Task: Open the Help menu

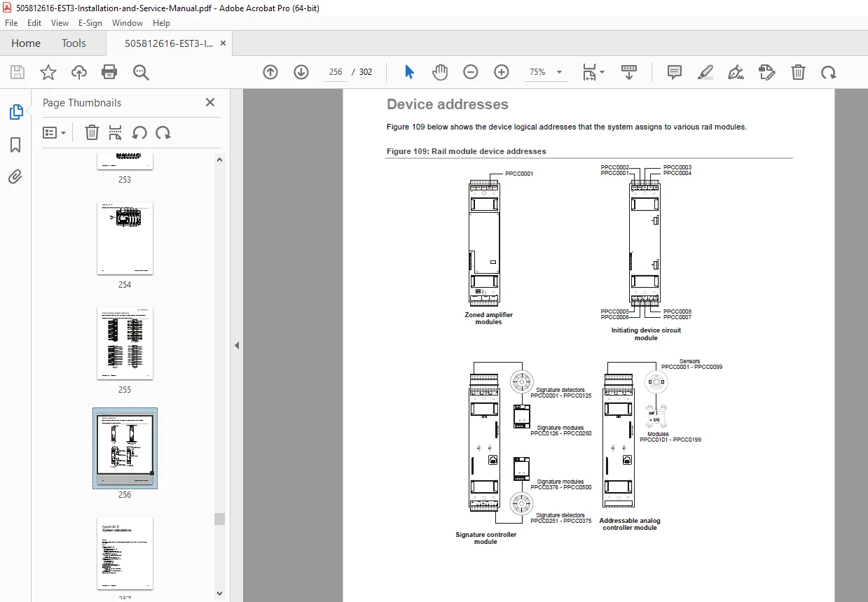Action: tap(162, 22)
